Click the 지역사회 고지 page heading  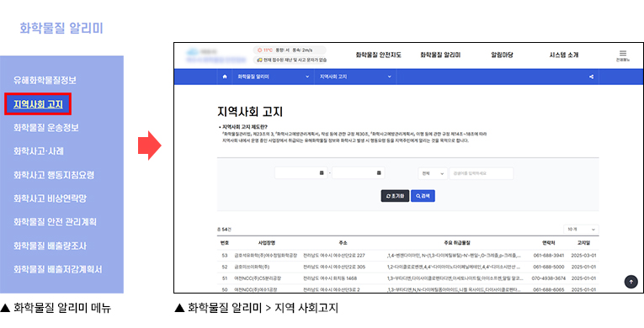250,112
